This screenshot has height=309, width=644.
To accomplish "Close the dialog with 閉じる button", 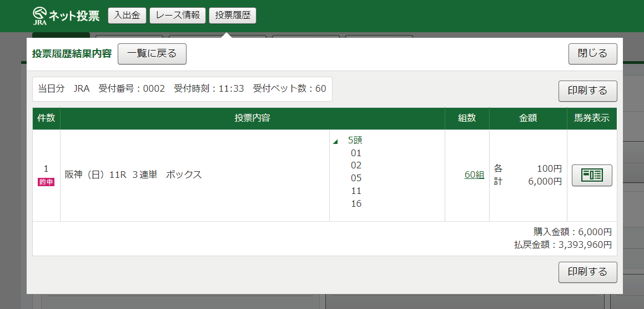I will click(x=592, y=54).
